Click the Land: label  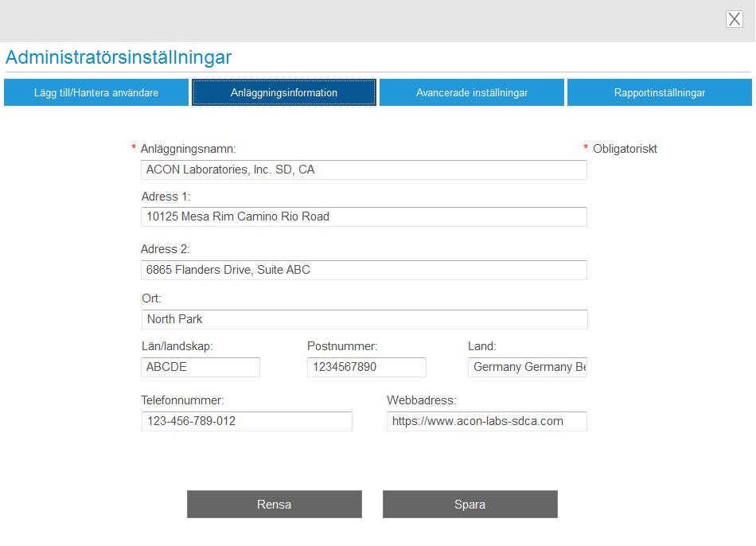(482, 346)
